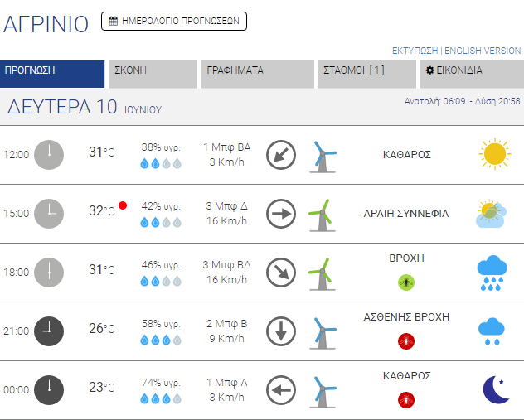
Task: Switch to ENGLISH VERSION link
Action: tap(483, 51)
